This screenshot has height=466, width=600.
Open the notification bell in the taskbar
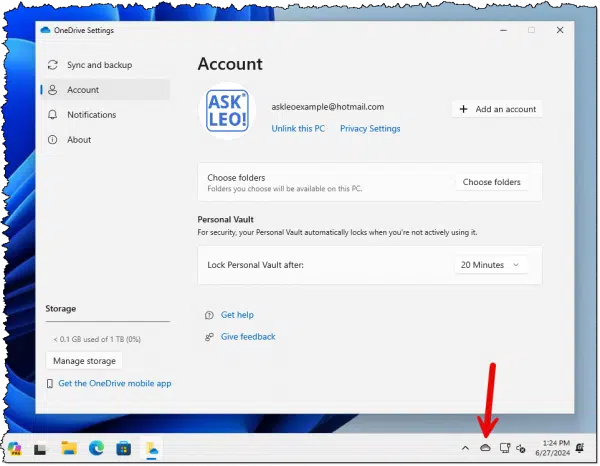tap(580, 448)
